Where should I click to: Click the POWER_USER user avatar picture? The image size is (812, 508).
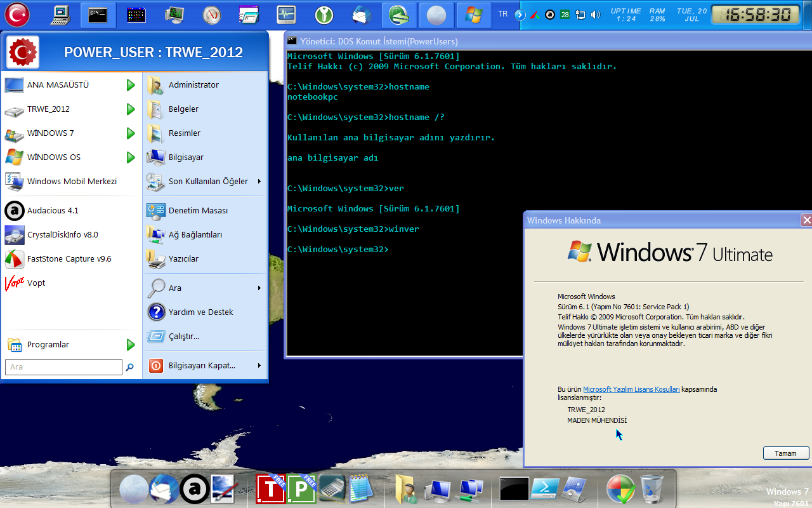(23, 52)
